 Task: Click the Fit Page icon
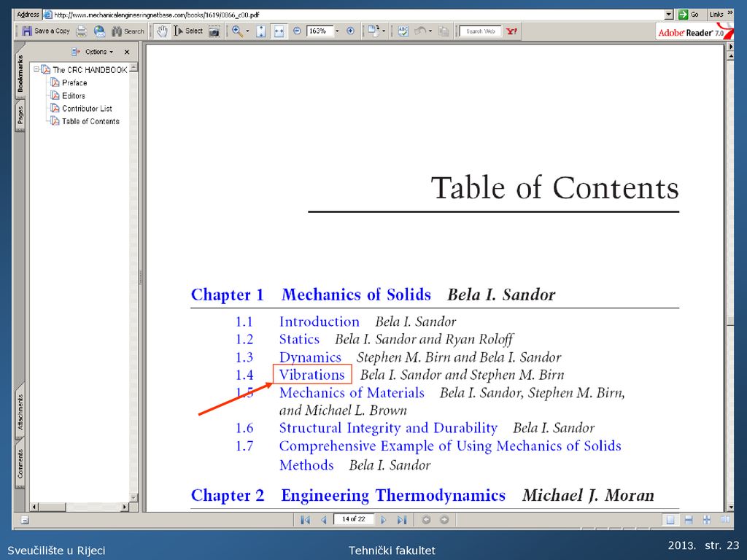(x=260, y=31)
